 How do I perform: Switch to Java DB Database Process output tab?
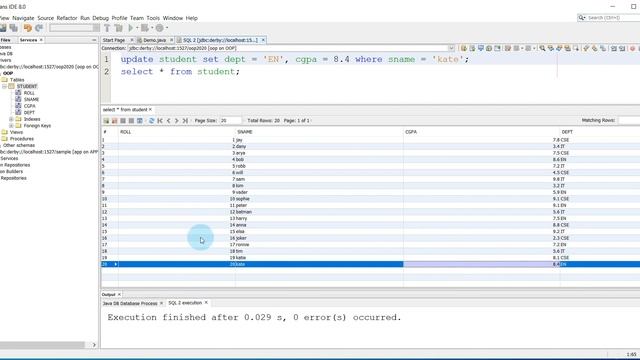130,303
